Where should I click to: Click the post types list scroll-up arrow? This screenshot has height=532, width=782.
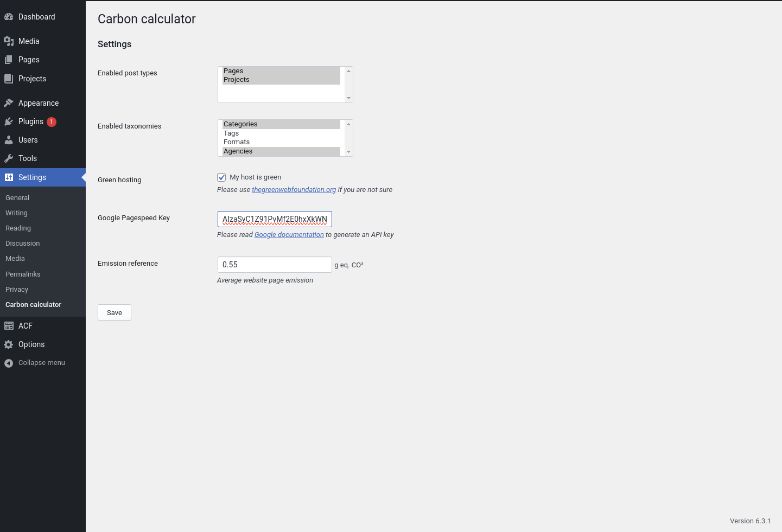(x=348, y=71)
